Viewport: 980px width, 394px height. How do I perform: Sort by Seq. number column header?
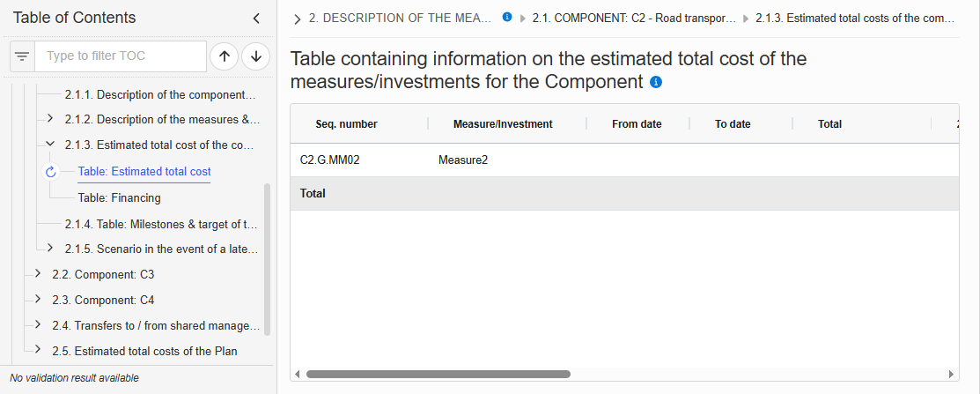pos(346,123)
